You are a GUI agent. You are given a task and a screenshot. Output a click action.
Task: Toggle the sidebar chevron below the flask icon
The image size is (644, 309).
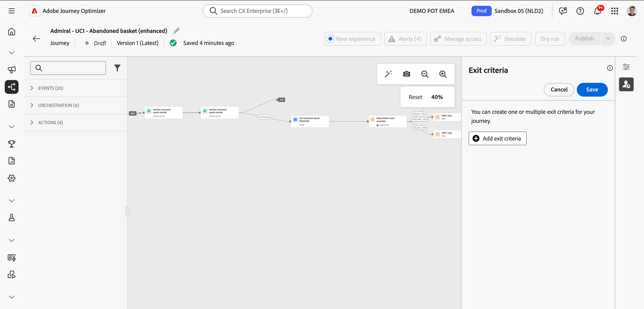[11, 240]
